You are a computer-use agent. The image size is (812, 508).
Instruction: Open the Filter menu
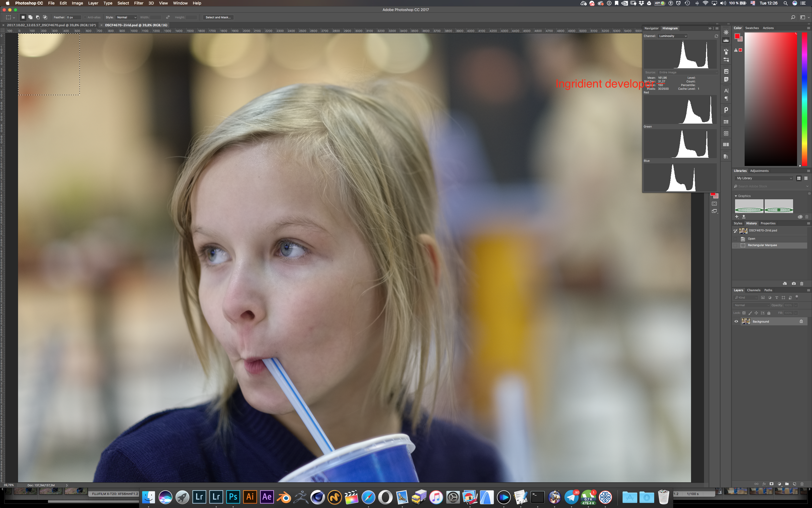pyautogui.click(x=139, y=3)
